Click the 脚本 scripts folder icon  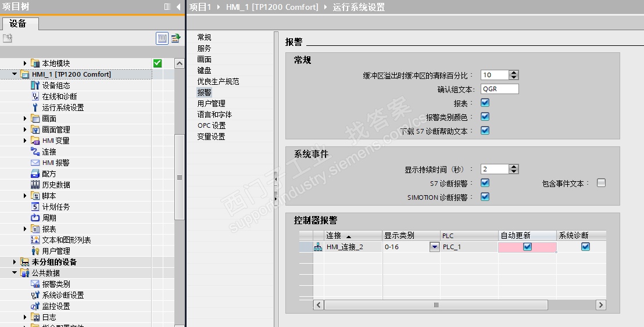click(35, 196)
